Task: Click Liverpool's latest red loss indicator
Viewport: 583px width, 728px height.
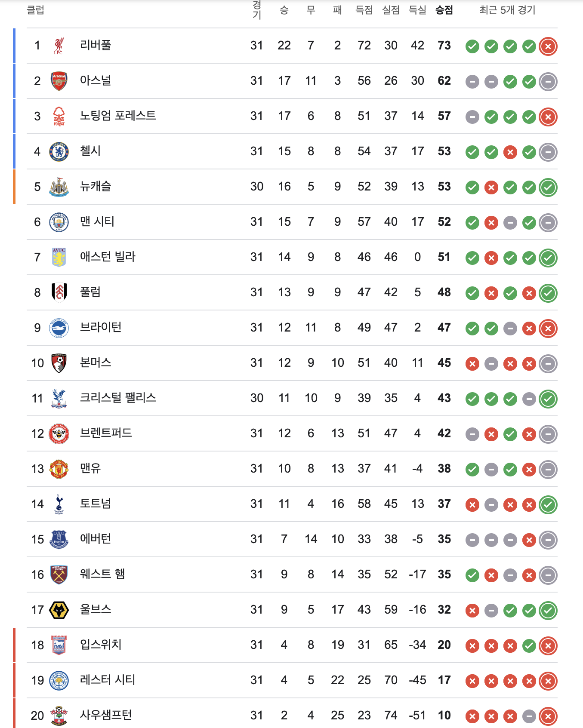Action: coord(548,46)
